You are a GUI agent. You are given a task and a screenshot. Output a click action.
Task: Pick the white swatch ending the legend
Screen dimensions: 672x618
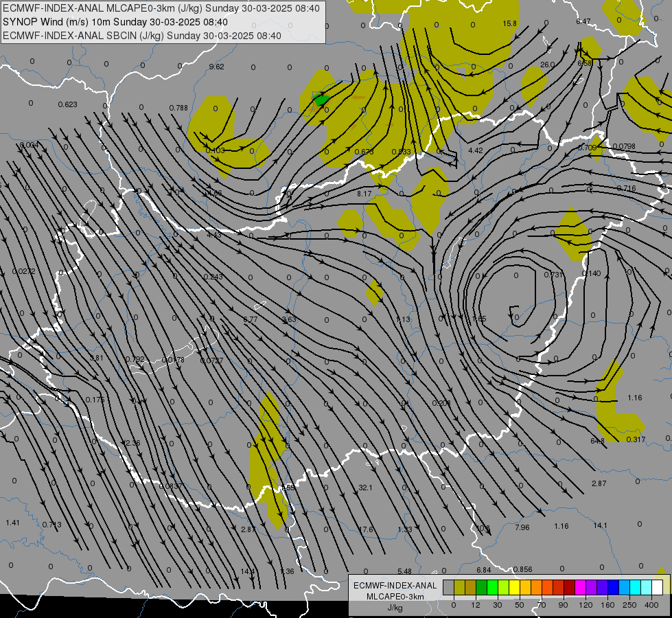click(x=657, y=587)
